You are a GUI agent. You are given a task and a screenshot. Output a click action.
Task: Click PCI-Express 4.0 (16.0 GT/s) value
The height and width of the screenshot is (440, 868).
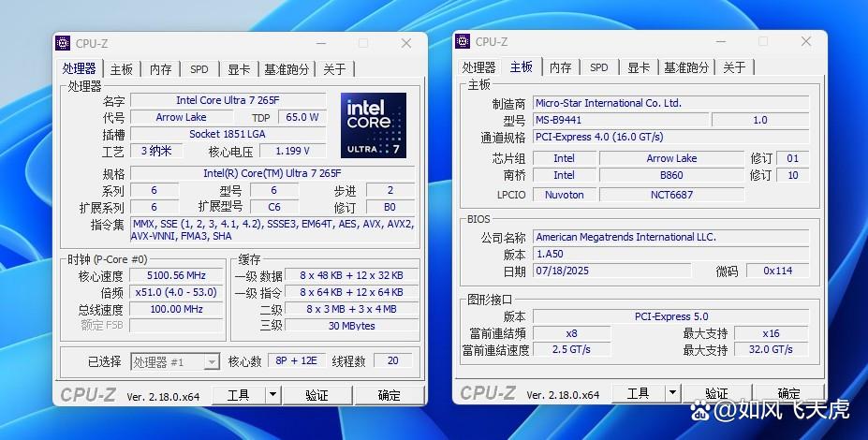[670, 137]
